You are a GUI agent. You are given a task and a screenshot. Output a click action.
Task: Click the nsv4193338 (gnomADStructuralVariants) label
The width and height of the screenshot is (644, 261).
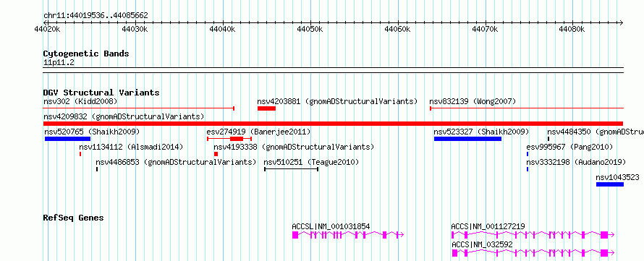[x=294, y=147]
